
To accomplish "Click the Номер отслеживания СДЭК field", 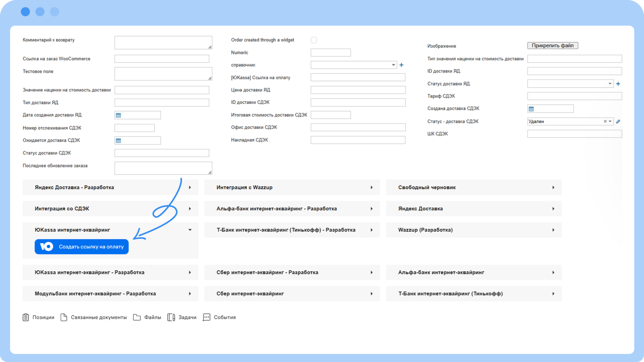I will click(x=135, y=128).
